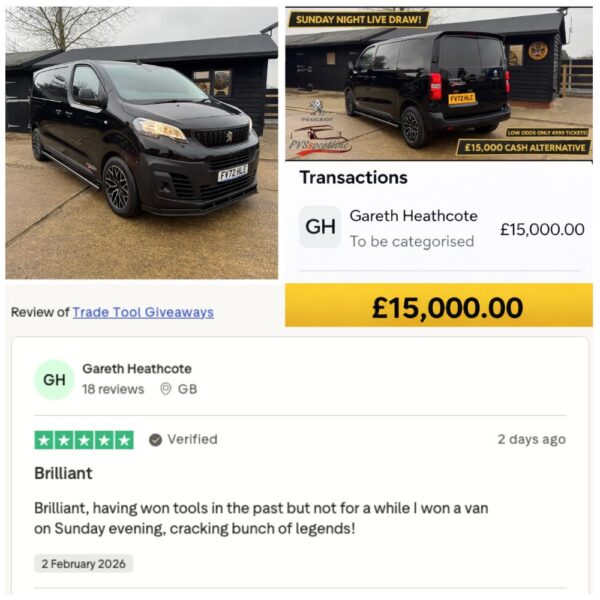Open the Gareth Heathcote transaction row
Screen dimensions: 600x600
pos(440,228)
